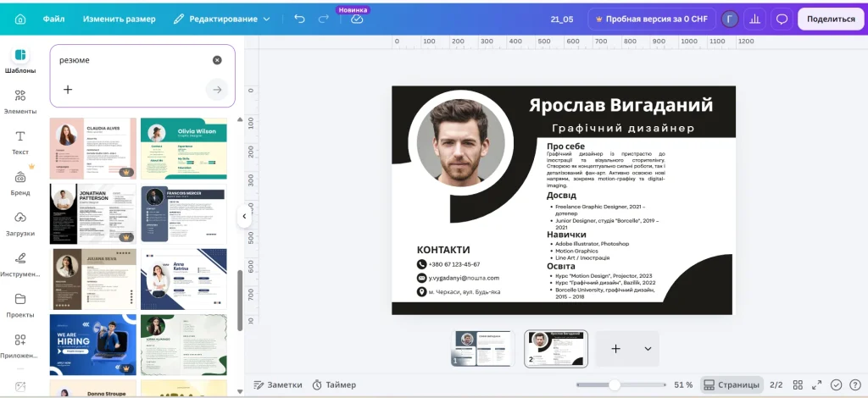Click Пробная версия за 0 CHF button
This screenshot has width=868, height=398.
point(651,19)
